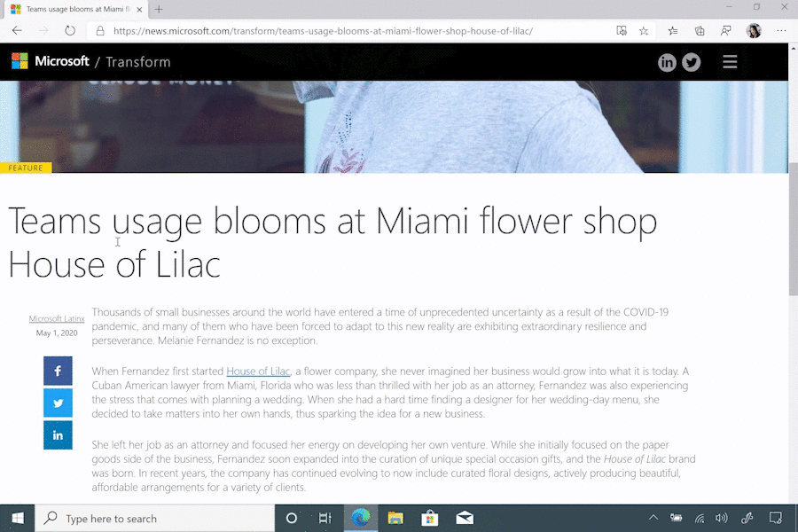The height and width of the screenshot is (532, 798).
Task: Click the yellow FEATURE label
Action: click(26, 168)
